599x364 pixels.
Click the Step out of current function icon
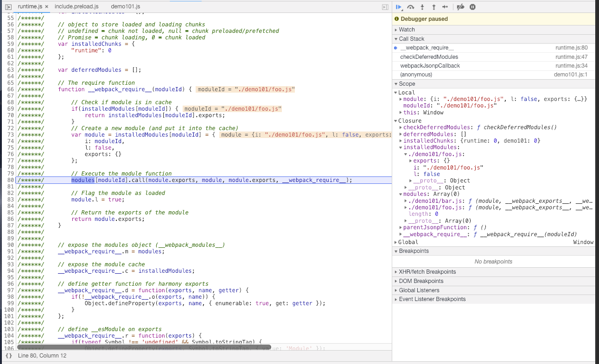(433, 6)
